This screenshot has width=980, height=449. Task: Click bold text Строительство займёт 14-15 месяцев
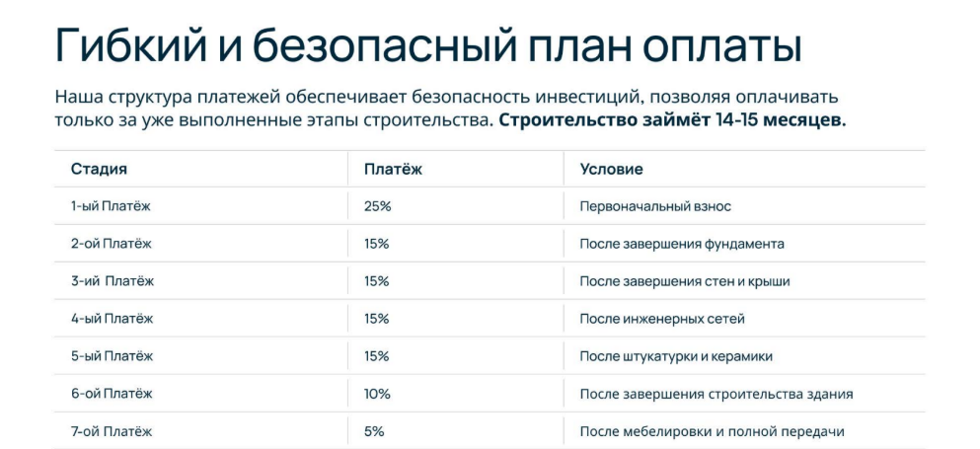672,120
